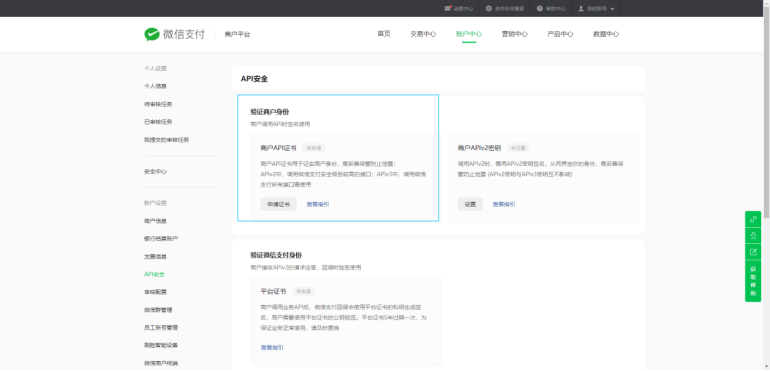Select API安全 in the sidebar
Image resolution: width=770 pixels, height=371 pixels.
point(154,274)
